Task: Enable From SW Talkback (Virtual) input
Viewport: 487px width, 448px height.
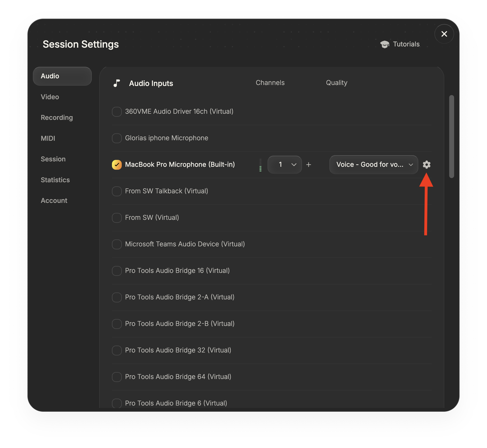Action: (117, 191)
